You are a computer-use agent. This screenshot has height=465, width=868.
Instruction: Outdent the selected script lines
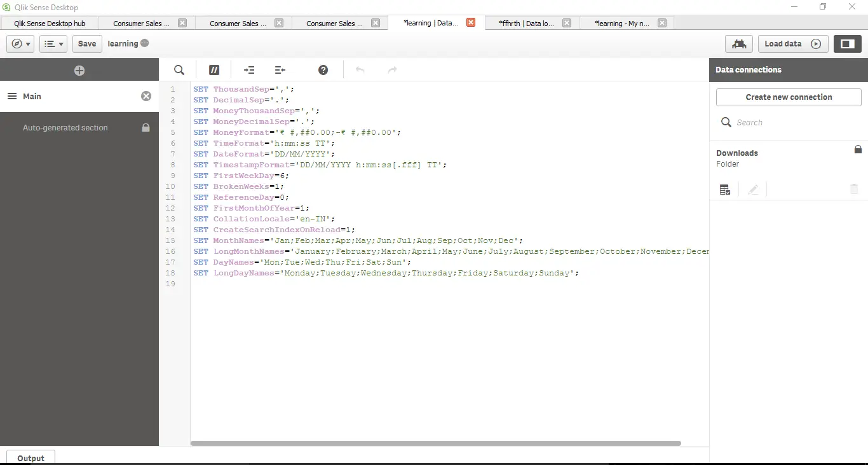(280, 70)
